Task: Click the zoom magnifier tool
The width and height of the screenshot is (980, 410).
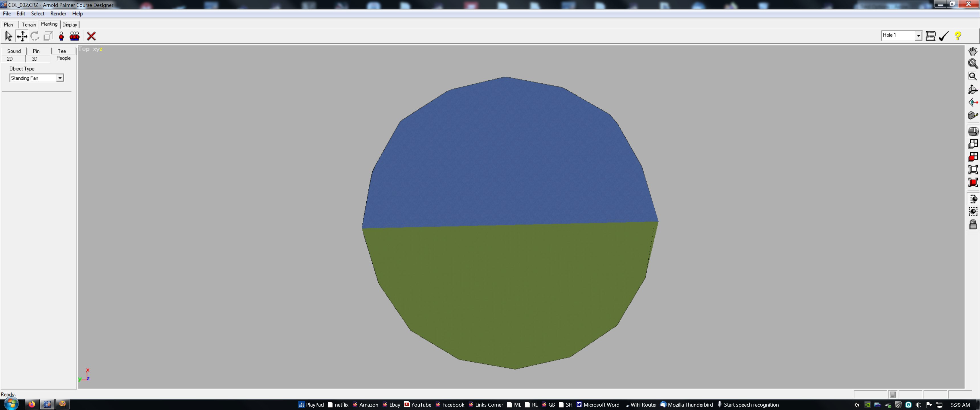Action: click(x=972, y=63)
